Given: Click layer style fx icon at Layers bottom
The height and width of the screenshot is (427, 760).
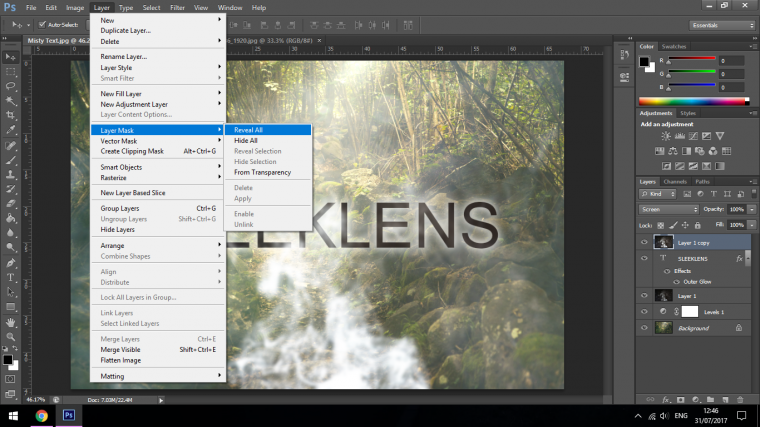Looking at the screenshot, I should pos(665,400).
